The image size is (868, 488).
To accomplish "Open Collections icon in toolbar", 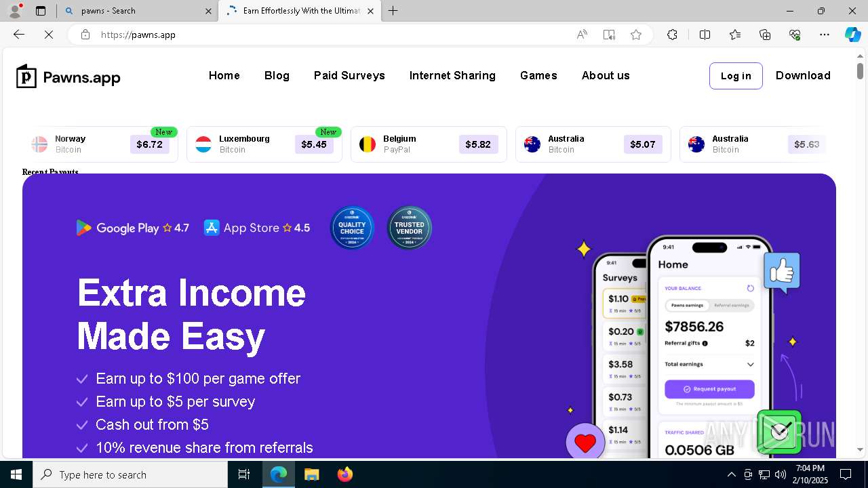I will pyautogui.click(x=765, y=35).
